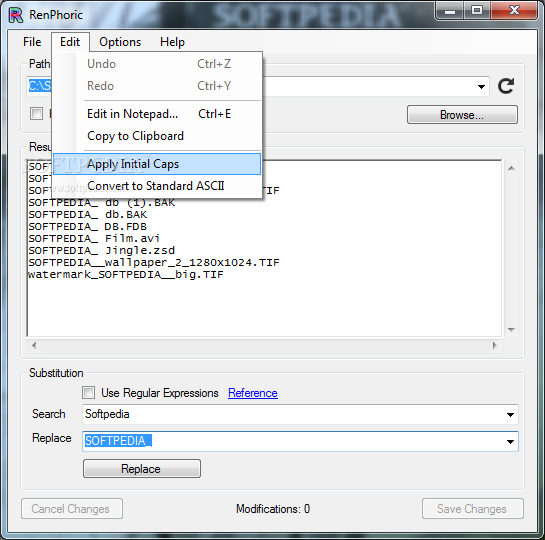Select row SOFTPEDIA_ DB.FDB

88,227
